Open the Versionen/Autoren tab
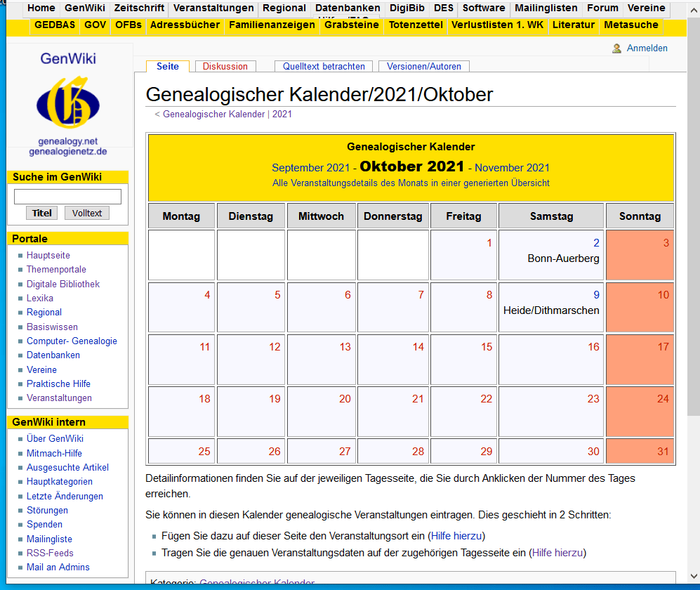This screenshot has width=700, height=590. point(423,67)
